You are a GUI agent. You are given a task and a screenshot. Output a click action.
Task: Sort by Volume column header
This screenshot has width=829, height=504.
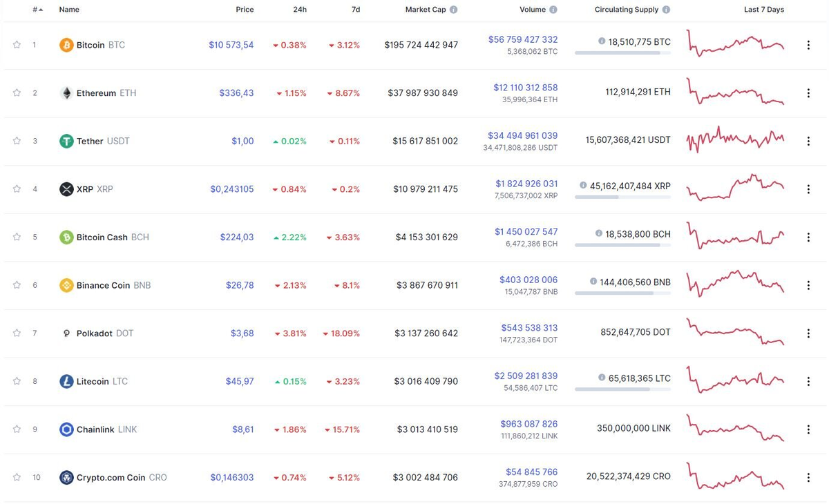(x=533, y=10)
